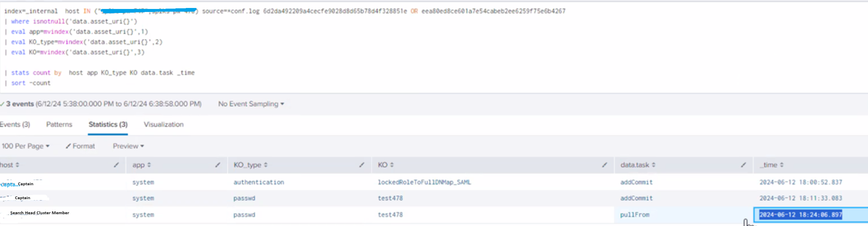Switch to the Events (3) tab
Image resolution: width=868 pixels, height=226 pixels.
point(15,124)
